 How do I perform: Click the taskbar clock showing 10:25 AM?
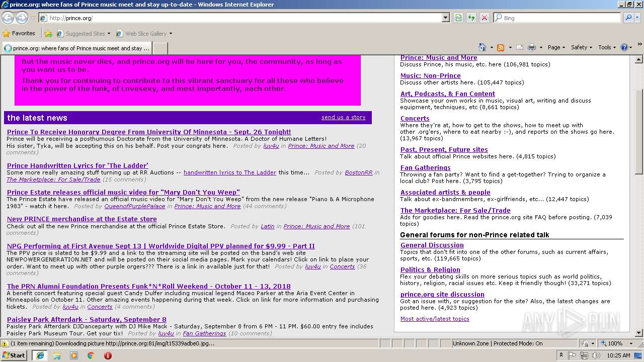618,355
